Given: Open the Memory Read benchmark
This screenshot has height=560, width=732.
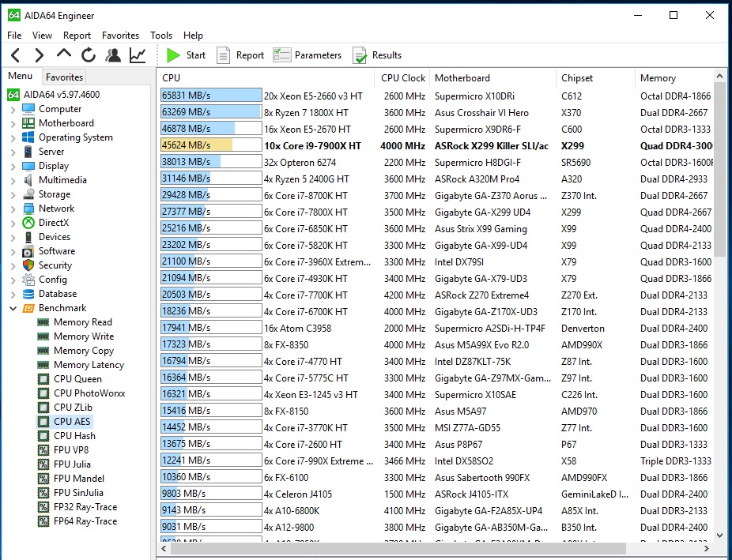Looking at the screenshot, I should tap(74, 322).
